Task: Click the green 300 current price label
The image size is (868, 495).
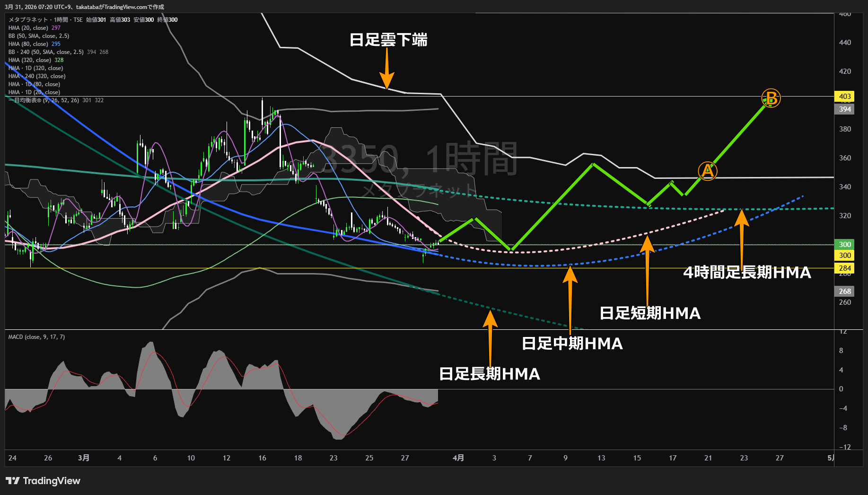Action: click(845, 245)
